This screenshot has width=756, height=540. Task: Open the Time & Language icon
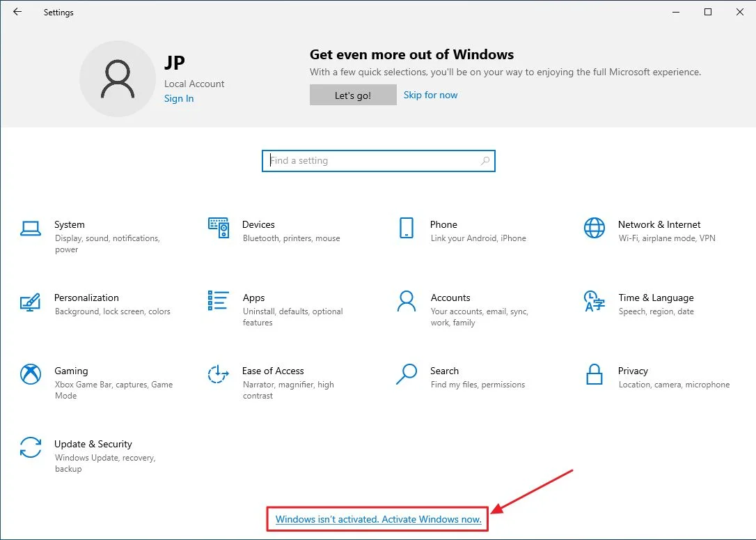[x=594, y=301]
